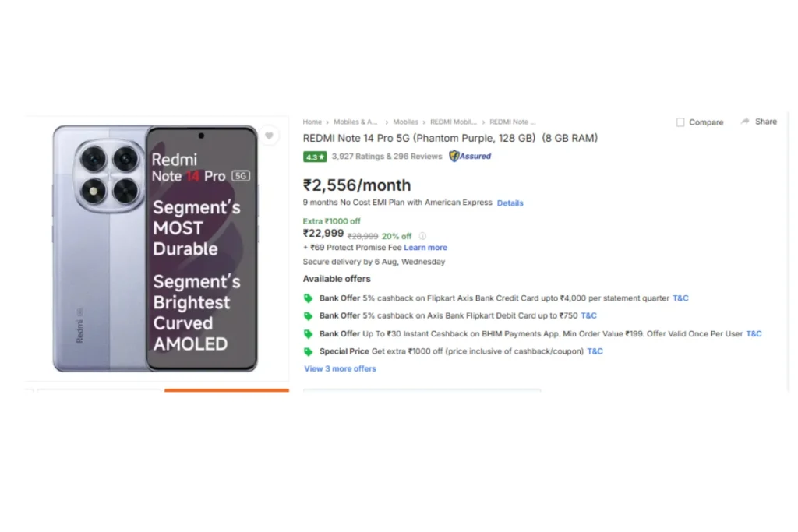Image resolution: width=798 pixels, height=532 pixels.
Task: Open Mobiles & A... breadcrumb
Action: [355, 122]
